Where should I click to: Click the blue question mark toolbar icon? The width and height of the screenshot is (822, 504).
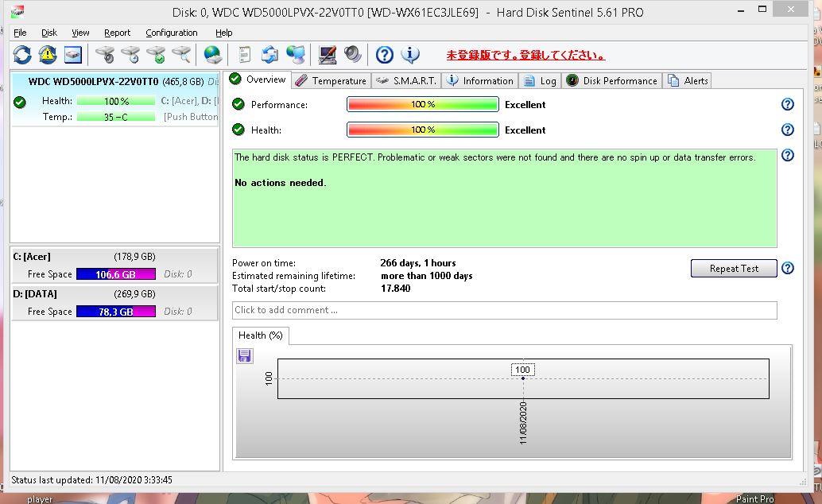(x=384, y=55)
